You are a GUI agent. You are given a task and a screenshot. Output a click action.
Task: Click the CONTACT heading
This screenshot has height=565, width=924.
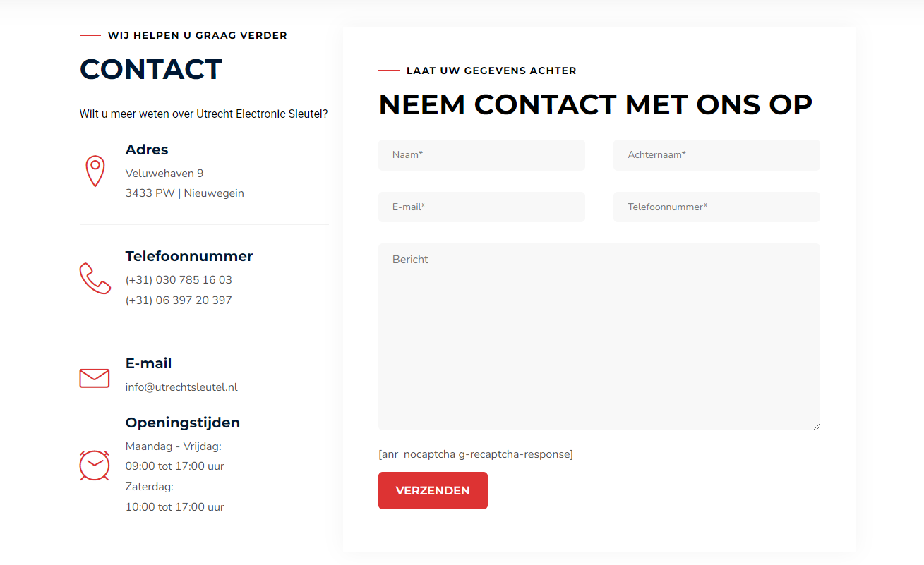[151, 69]
